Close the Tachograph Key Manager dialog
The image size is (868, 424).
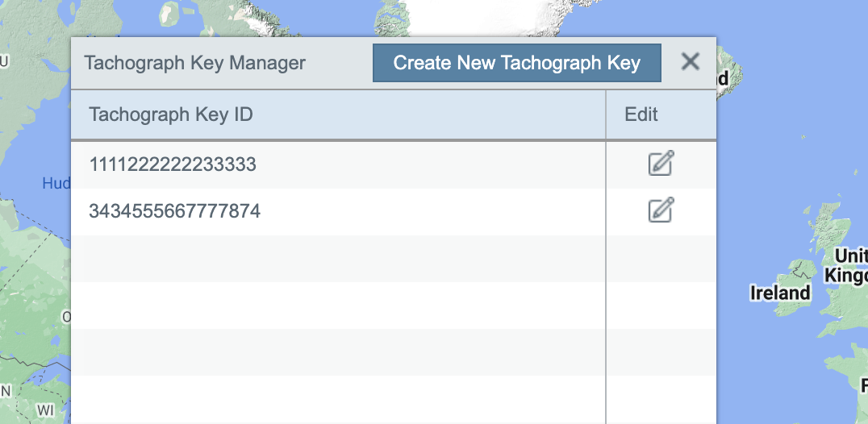point(690,62)
